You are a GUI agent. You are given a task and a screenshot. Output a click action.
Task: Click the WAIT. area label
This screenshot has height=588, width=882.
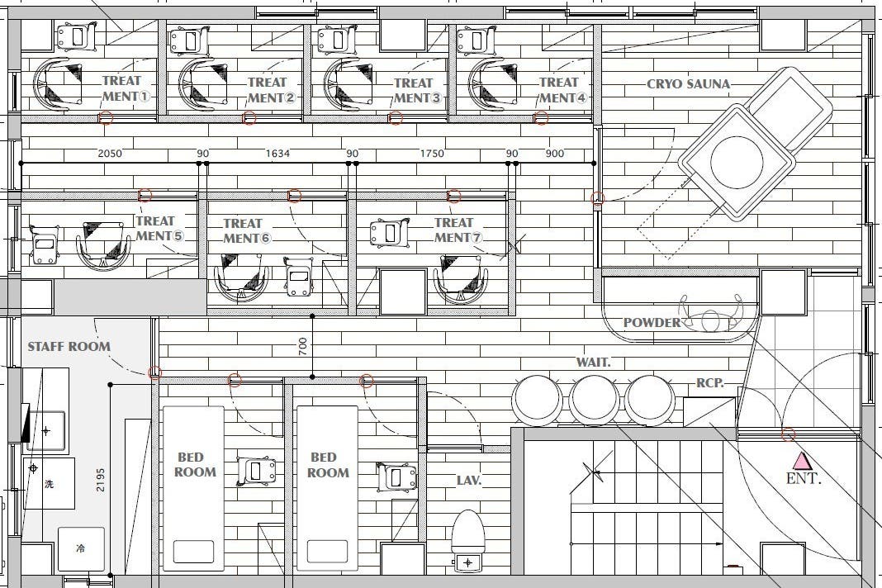(593, 363)
